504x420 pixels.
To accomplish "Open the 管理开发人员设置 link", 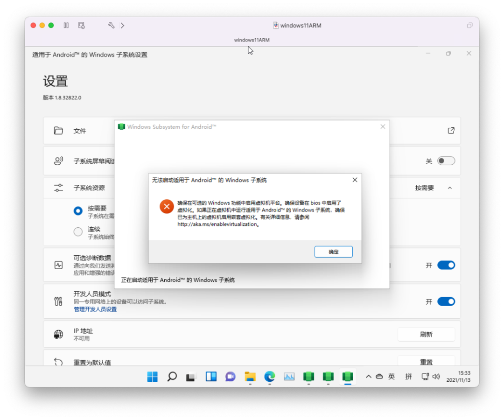I will click(x=95, y=309).
